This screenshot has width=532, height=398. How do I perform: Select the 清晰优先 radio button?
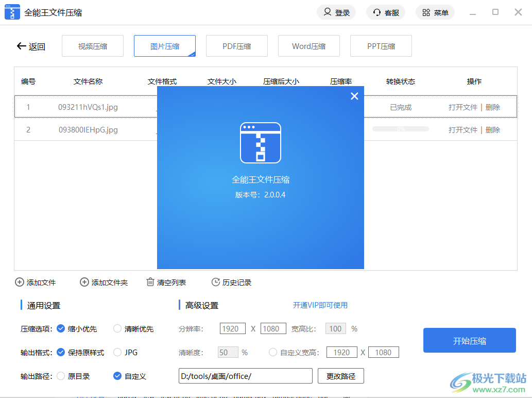[x=117, y=328]
